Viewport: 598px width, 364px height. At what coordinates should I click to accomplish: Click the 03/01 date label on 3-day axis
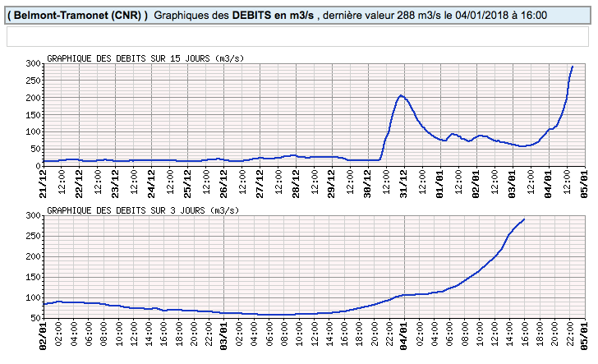(x=224, y=339)
